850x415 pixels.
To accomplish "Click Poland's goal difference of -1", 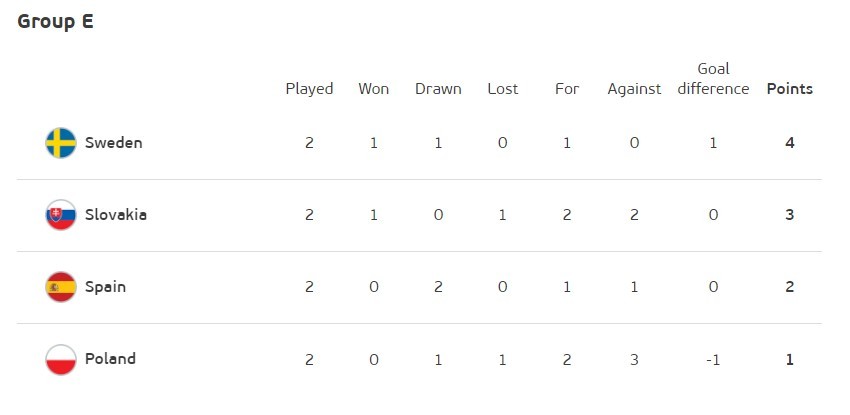I will [713, 359].
